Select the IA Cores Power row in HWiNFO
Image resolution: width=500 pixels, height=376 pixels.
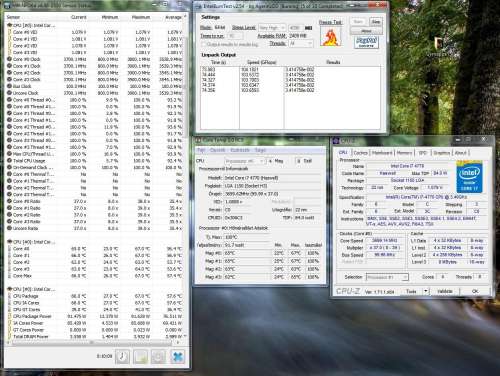point(95,323)
